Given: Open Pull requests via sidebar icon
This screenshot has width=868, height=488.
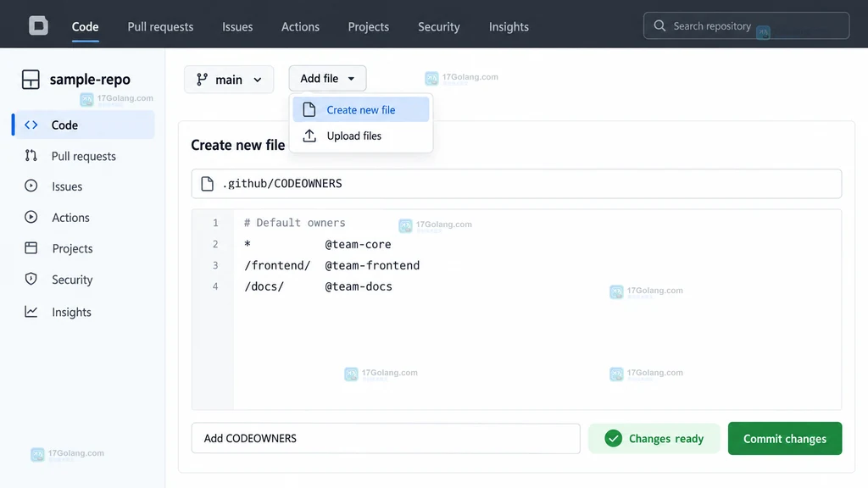Looking at the screenshot, I should coord(31,156).
